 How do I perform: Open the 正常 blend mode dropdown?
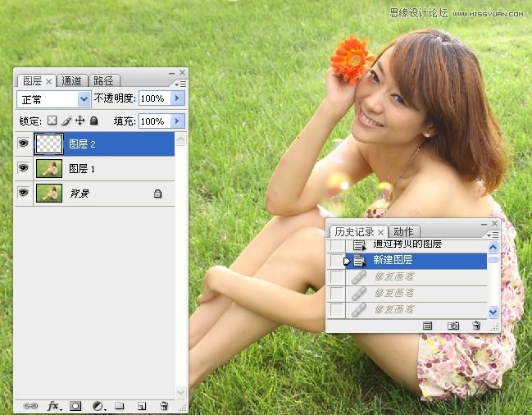(84, 98)
